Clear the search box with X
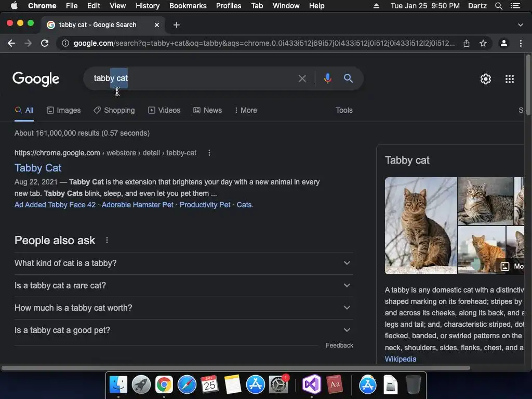Screen dimensions: 532x399 302,79
